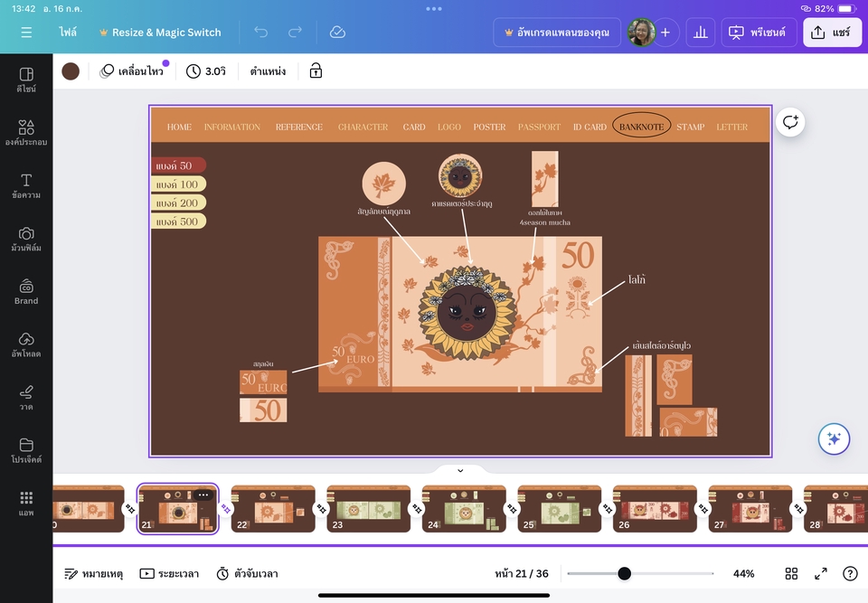
Task: Select the page 24 thumbnail
Action: (x=464, y=509)
